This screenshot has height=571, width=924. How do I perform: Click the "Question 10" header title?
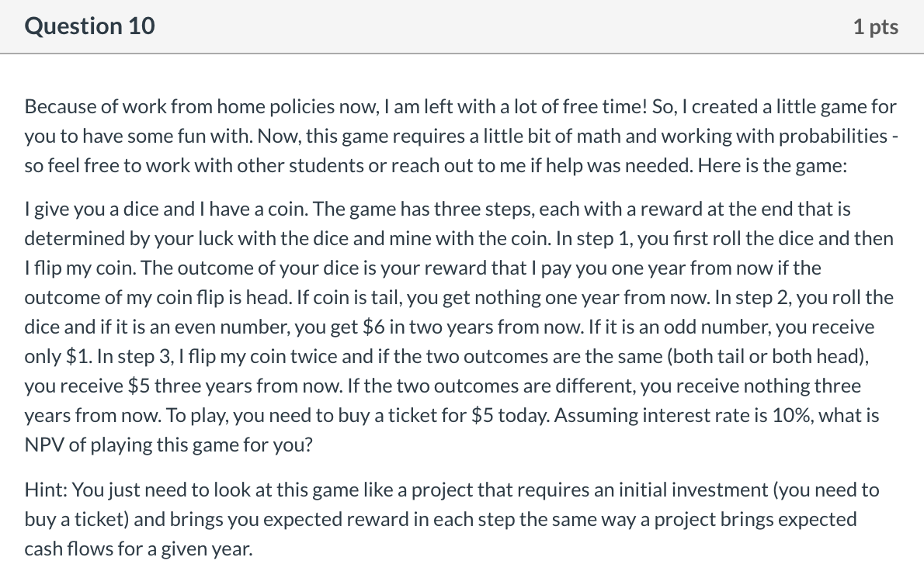click(x=89, y=26)
